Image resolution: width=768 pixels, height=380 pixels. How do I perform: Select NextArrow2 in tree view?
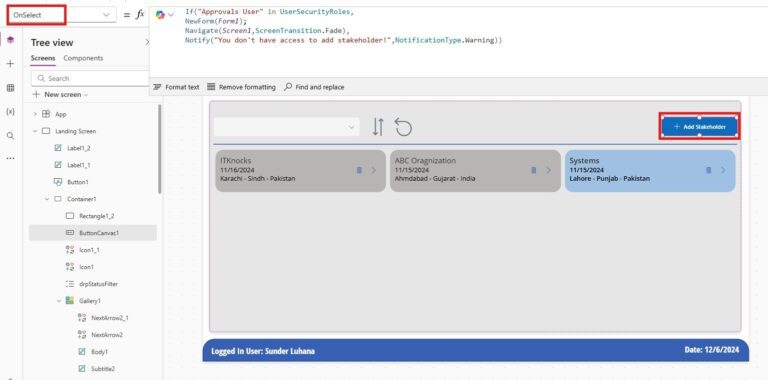(107, 335)
